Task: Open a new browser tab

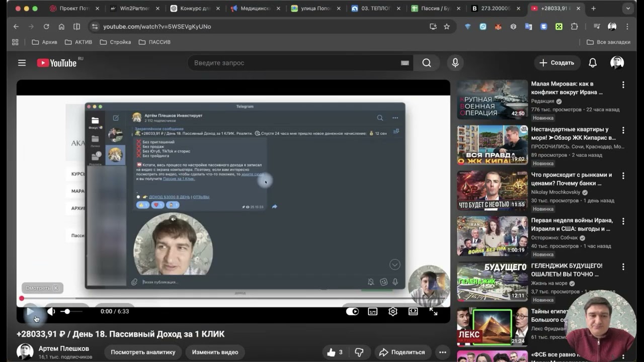Action: (x=594, y=9)
